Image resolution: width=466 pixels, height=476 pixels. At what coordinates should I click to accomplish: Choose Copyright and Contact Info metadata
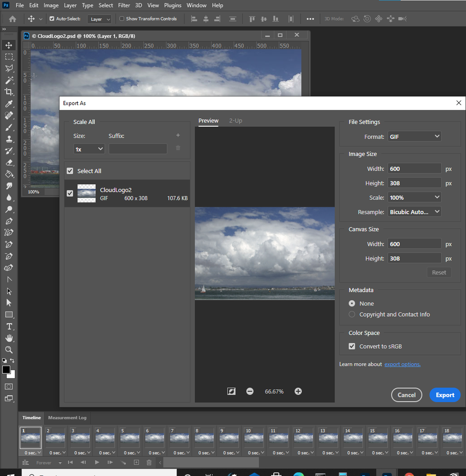(352, 314)
